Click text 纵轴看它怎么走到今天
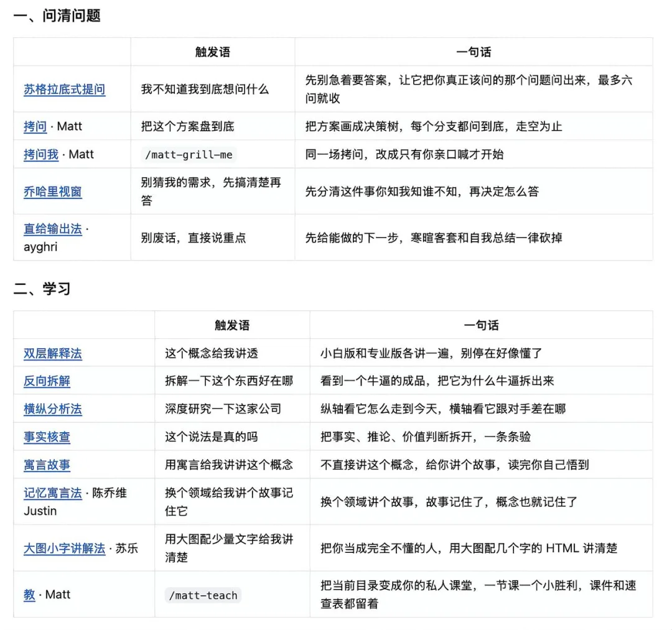This screenshot has width=672, height=630. click(380, 409)
